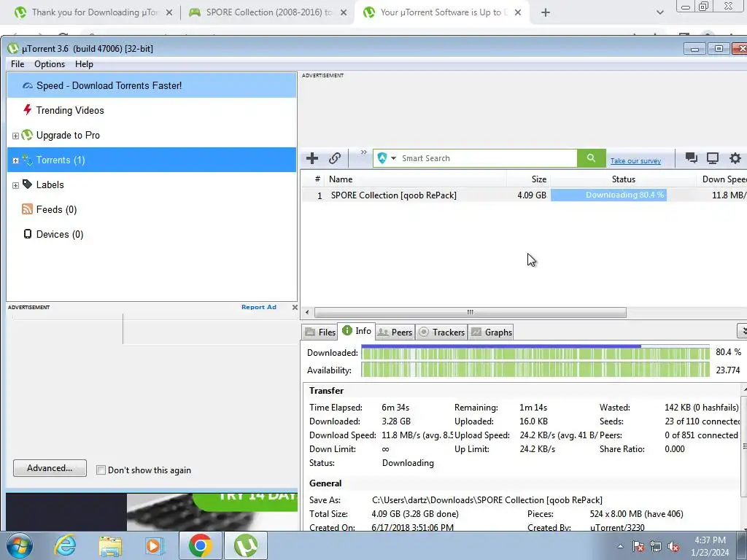747x560 pixels.
Task: Click the remote monitor icon in toolbar
Action: point(713,158)
